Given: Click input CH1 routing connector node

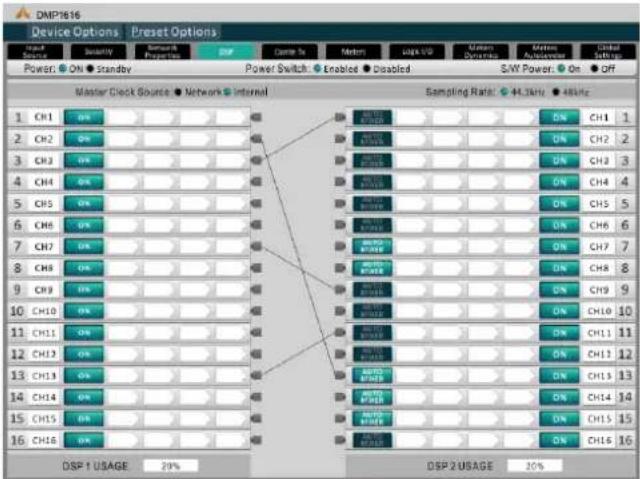Looking at the screenshot, I should 256,118.
